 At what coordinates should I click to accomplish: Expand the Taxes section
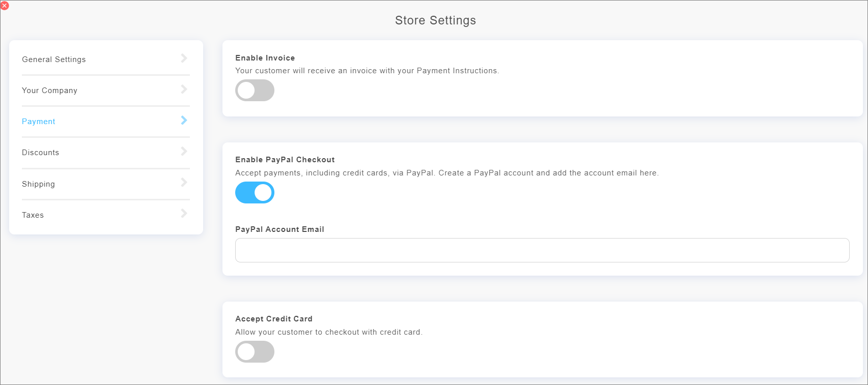click(x=184, y=214)
